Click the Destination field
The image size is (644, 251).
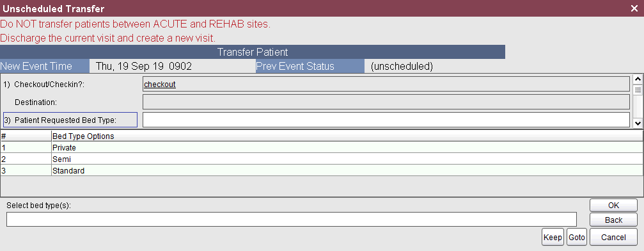click(x=386, y=102)
